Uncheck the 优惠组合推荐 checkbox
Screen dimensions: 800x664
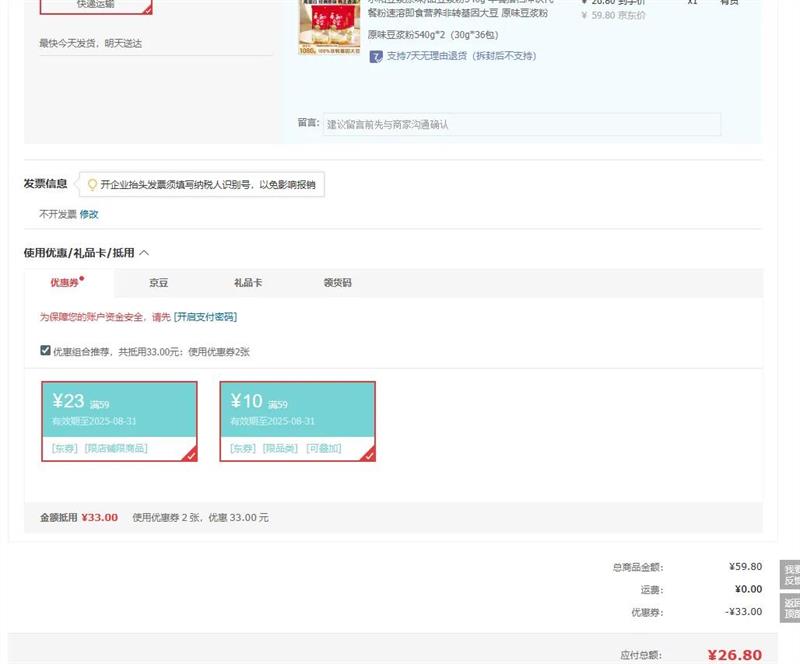[x=45, y=351]
